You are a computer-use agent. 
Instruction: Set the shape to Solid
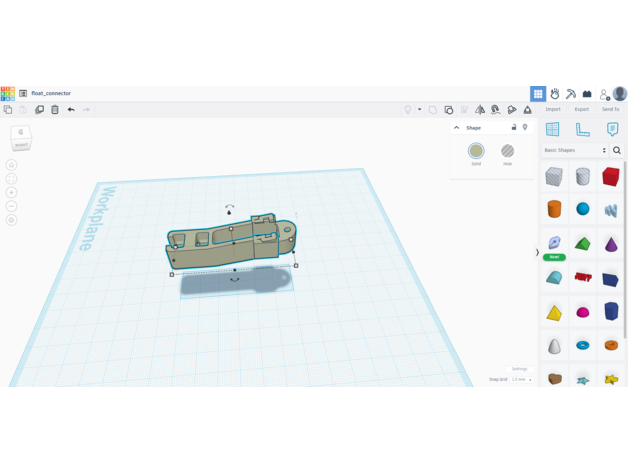point(476,152)
